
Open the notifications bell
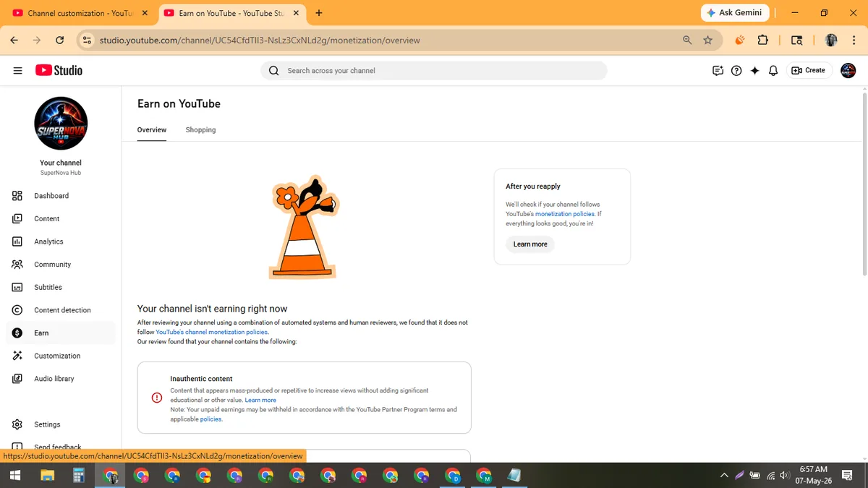click(773, 71)
